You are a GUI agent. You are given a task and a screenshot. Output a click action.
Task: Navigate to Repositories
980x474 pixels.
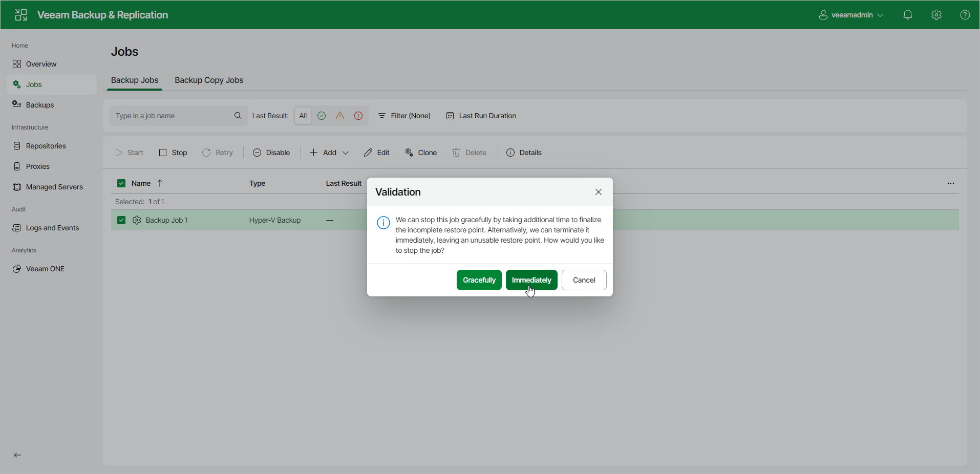pos(52,146)
